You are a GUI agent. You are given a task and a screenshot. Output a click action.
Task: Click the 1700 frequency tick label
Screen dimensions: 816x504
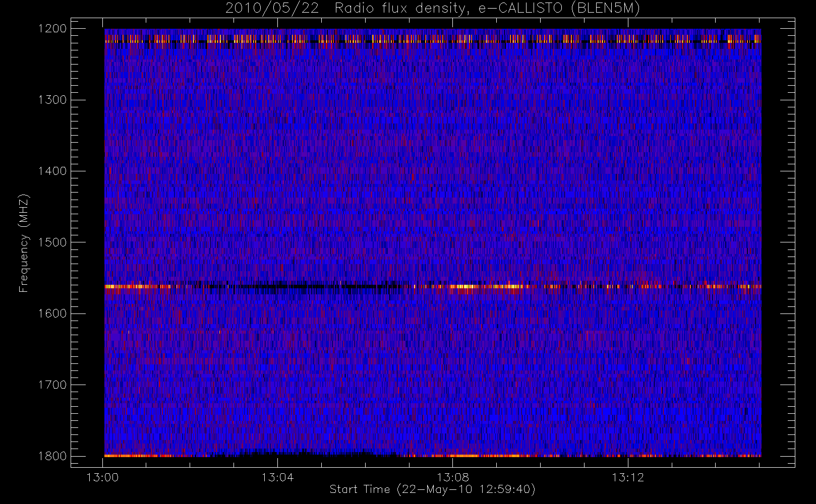[52, 385]
